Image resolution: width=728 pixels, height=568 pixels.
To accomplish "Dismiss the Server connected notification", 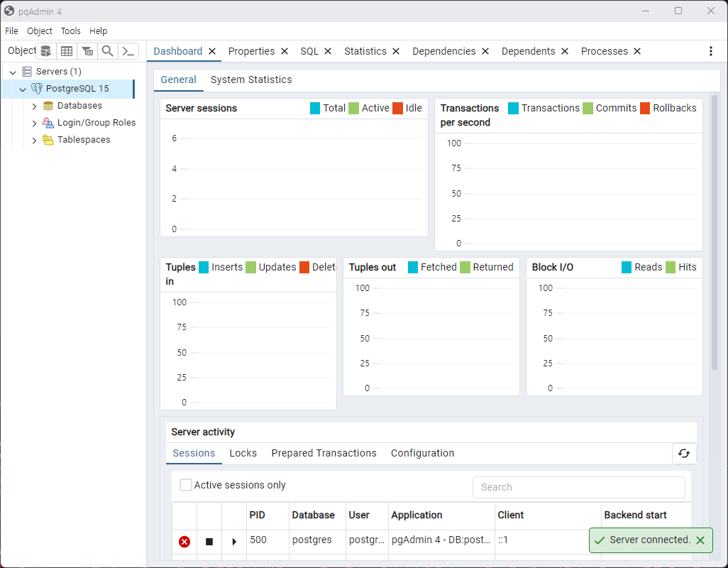I will (x=700, y=540).
